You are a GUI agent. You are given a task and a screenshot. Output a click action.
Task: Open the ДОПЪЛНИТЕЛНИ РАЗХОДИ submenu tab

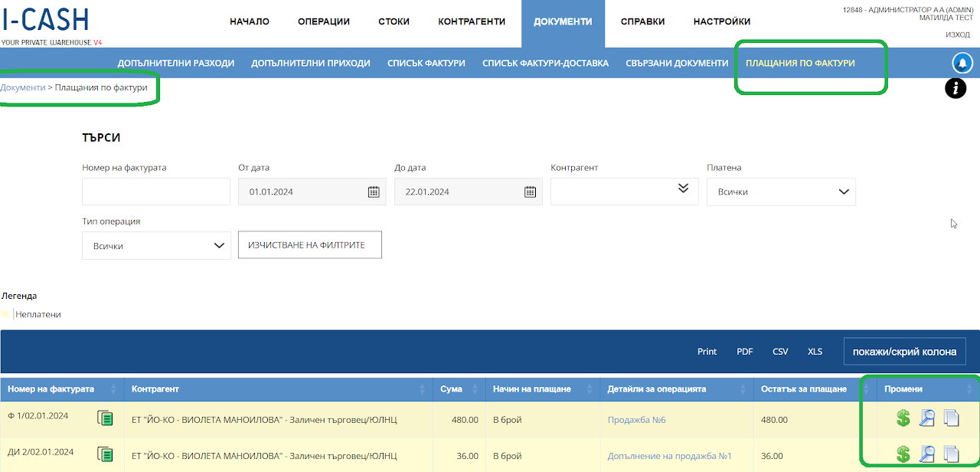tap(176, 63)
